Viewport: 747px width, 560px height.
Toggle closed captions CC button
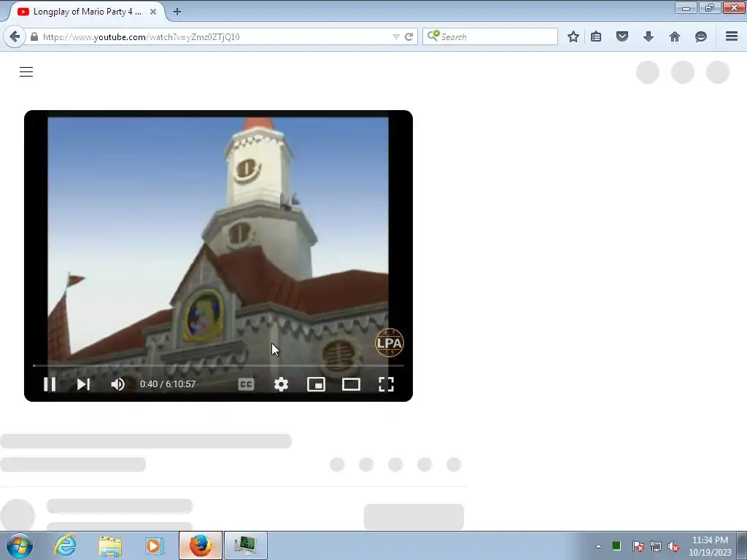[246, 384]
